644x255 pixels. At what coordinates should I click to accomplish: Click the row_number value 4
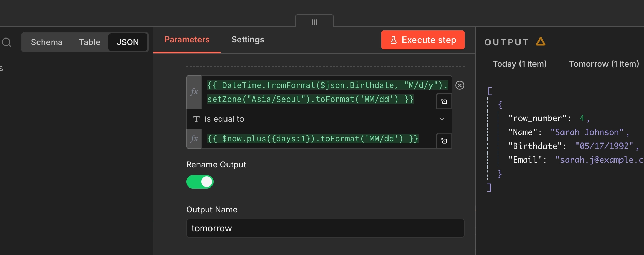pos(582,118)
